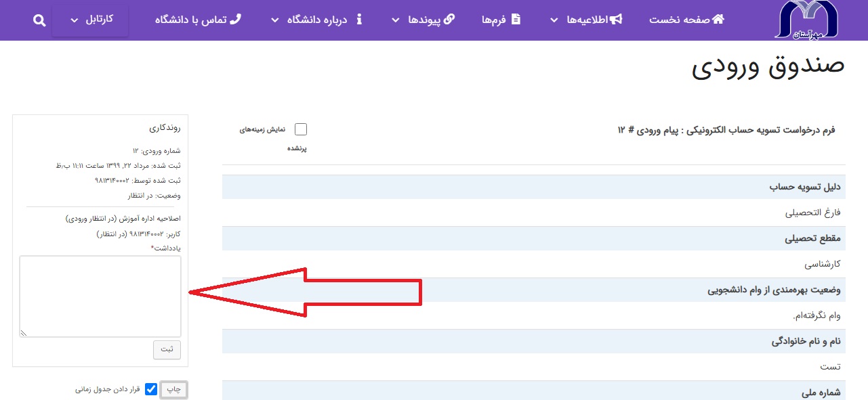Click the phone icon of تماس با دانشگاه
Screen dimensions: 868x400
[236, 20]
